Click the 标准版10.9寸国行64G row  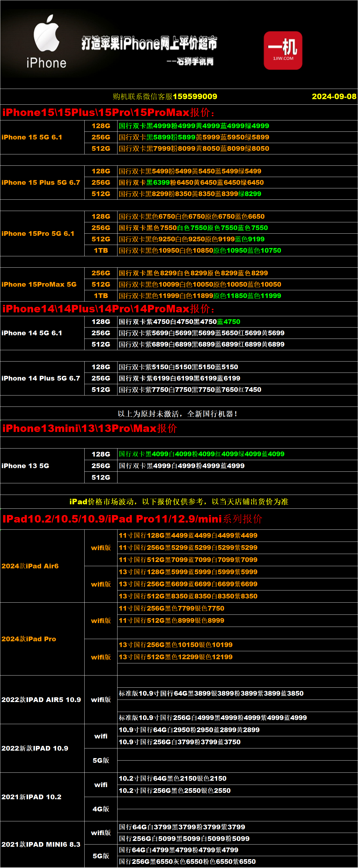click(x=237, y=693)
